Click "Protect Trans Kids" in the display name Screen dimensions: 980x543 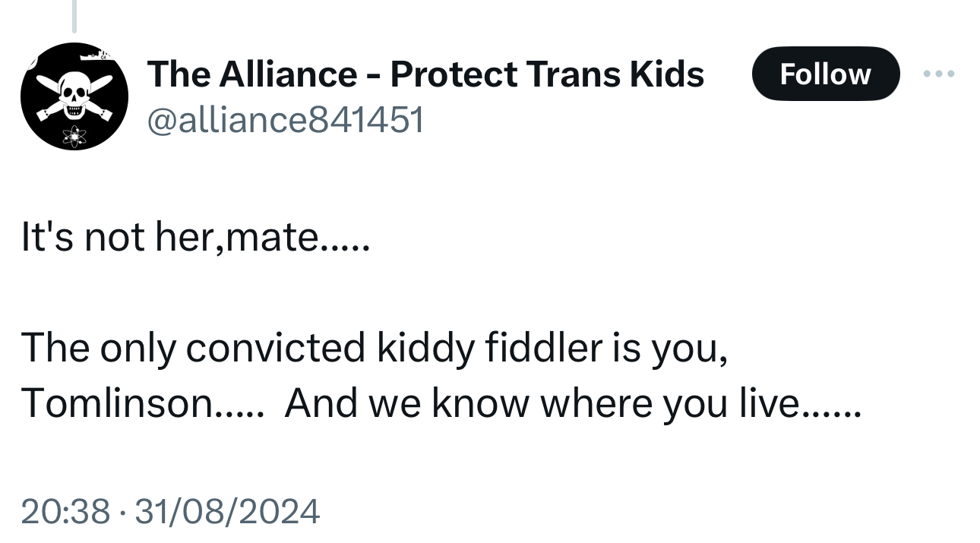[x=547, y=74]
